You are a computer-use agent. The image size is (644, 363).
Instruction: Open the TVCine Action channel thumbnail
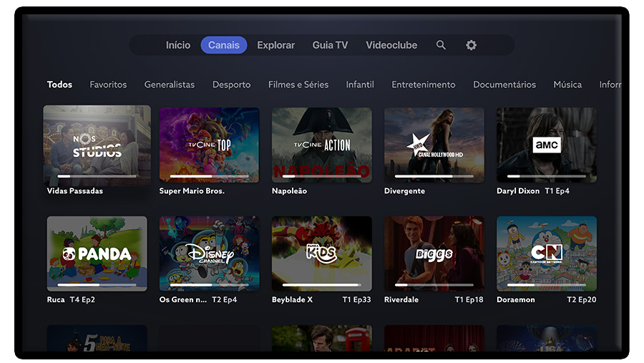pyautogui.click(x=322, y=145)
